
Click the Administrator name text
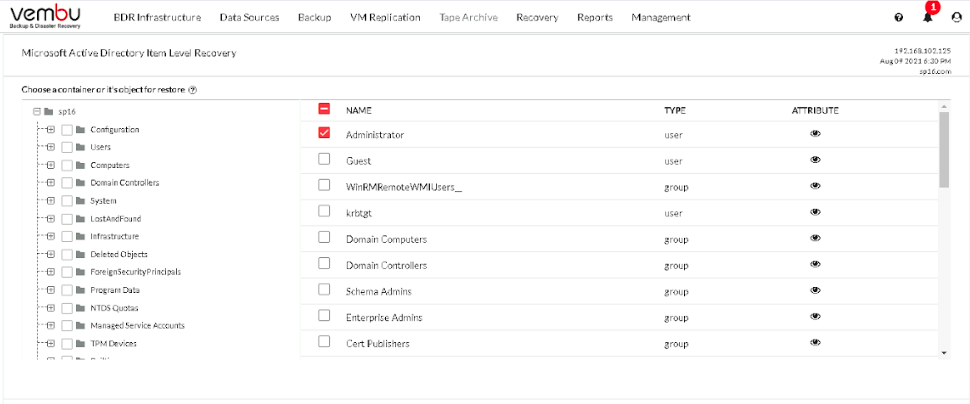point(375,134)
